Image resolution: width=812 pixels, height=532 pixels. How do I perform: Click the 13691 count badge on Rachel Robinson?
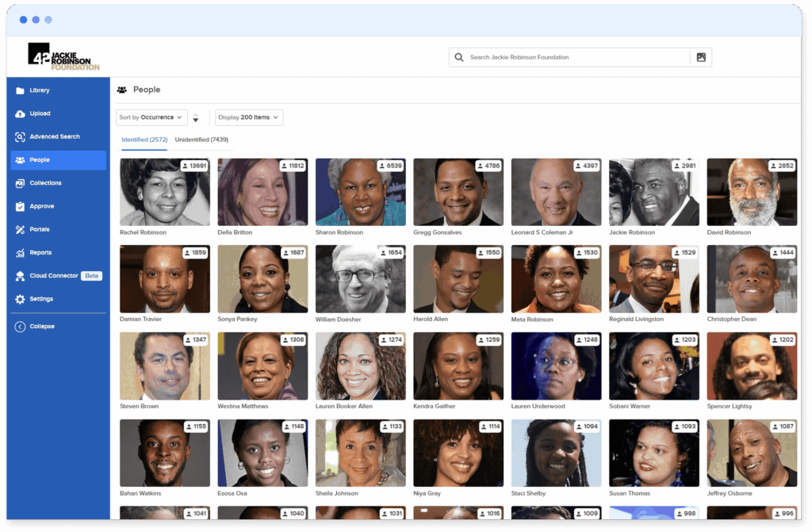pos(194,166)
